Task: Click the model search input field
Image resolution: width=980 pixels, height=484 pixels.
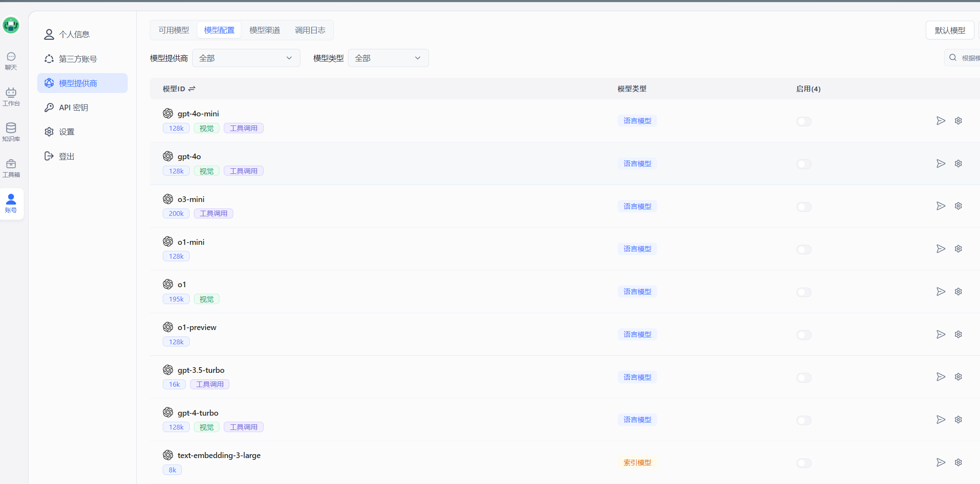Action: [963, 58]
